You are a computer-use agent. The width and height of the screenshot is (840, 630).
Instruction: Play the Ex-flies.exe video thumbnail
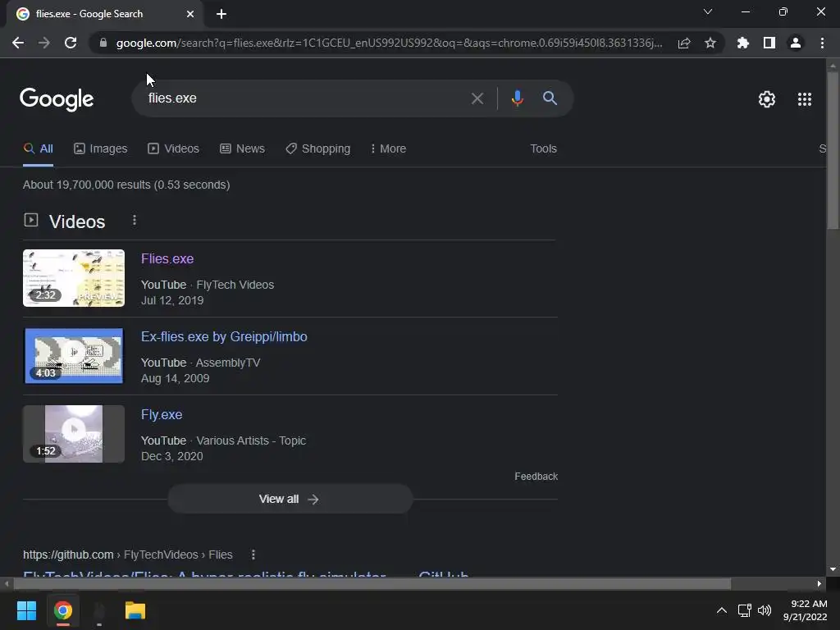click(x=74, y=356)
